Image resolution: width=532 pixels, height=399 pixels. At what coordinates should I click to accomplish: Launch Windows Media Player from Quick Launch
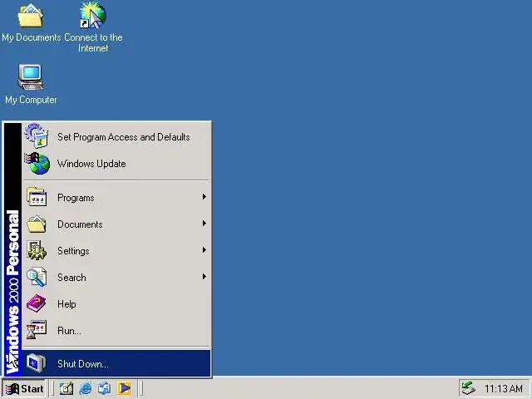point(124,388)
